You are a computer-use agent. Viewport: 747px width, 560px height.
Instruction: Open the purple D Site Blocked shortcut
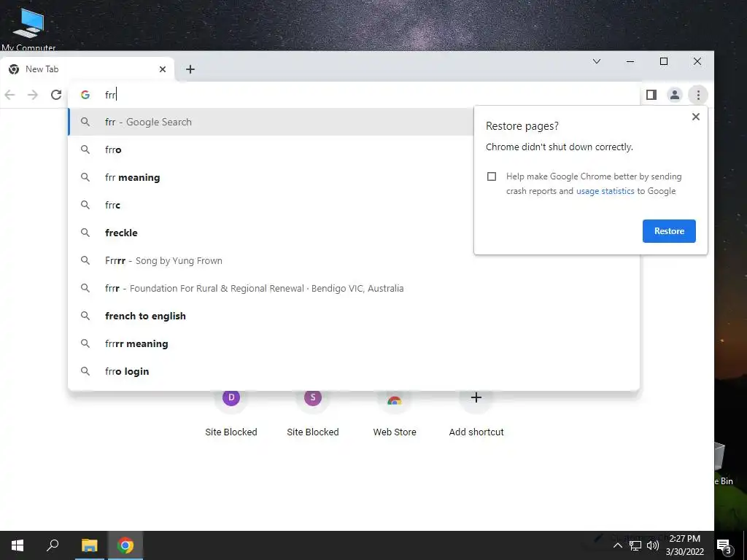(231, 411)
